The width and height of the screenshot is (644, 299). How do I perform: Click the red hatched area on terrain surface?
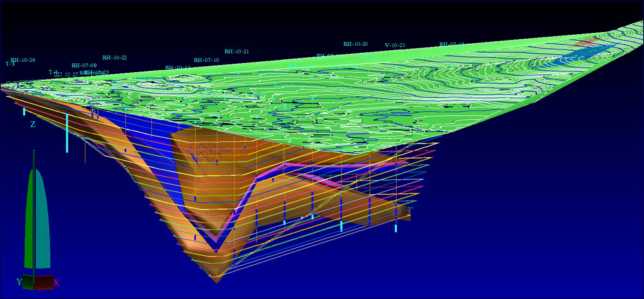587,43
